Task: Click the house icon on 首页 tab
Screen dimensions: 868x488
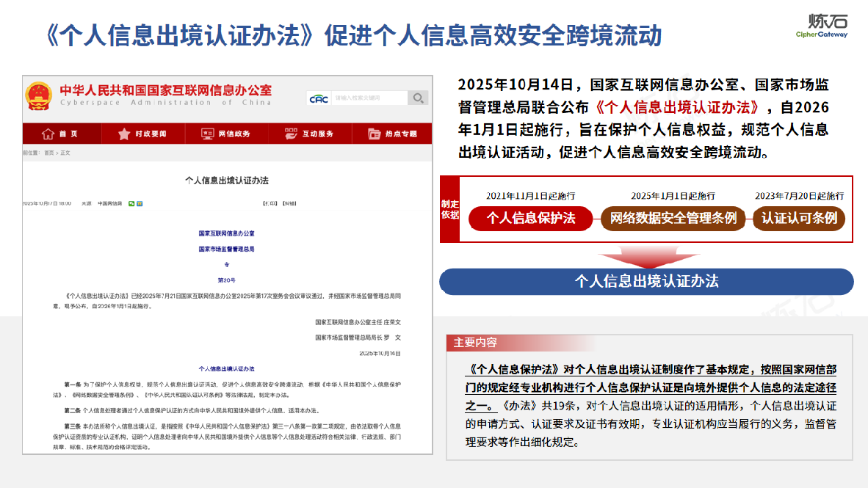Action: [48, 134]
